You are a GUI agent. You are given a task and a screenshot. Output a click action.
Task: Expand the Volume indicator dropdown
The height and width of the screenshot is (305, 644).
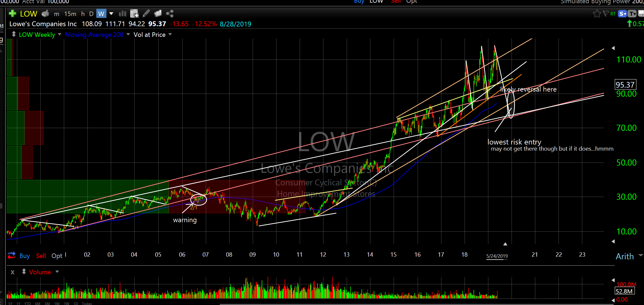pos(57,272)
